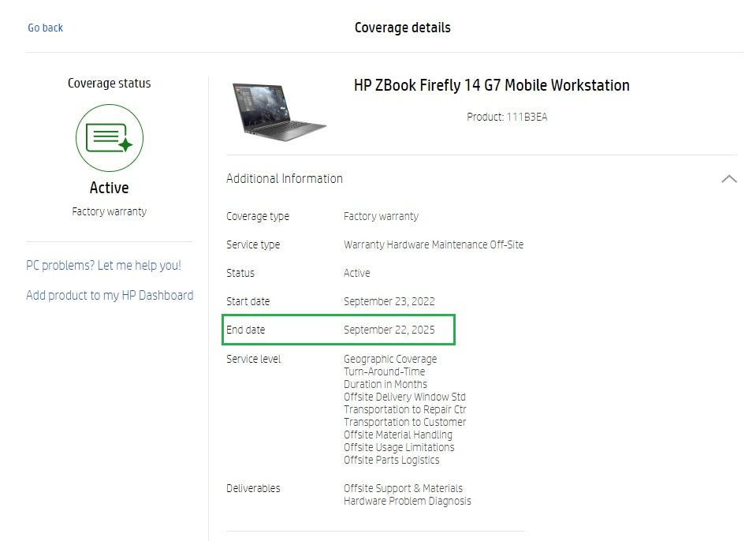Expand the Service level details row
This screenshot has width=756, height=541.
253,359
